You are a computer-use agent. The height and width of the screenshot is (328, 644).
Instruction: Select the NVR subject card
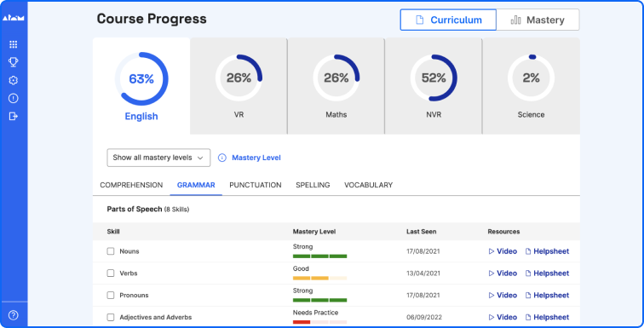pyautogui.click(x=434, y=86)
